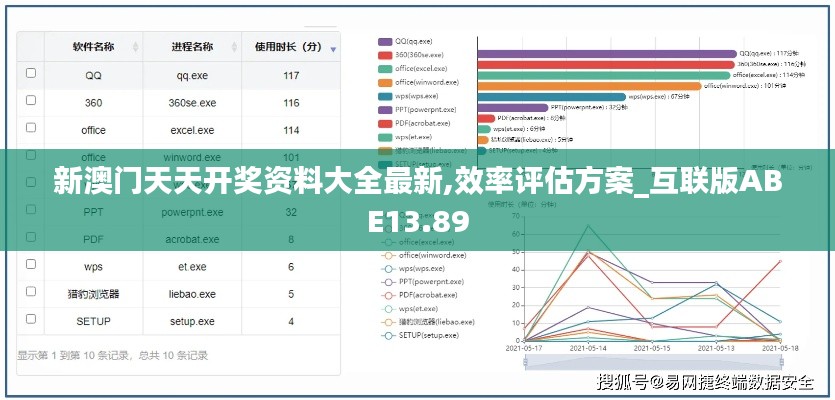The height and width of the screenshot is (400, 835).
Task: Toggle the descending arrow on 使用时长 column
Action: tap(333, 50)
